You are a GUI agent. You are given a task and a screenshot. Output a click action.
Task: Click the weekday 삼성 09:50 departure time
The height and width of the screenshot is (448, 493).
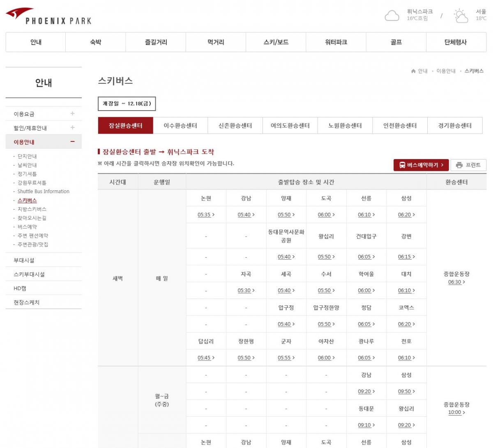tap(406, 392)
